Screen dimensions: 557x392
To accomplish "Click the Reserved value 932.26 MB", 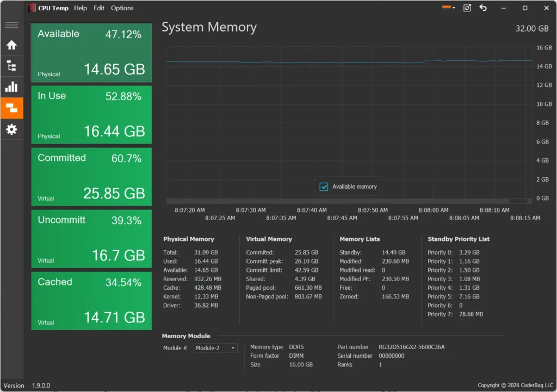I will [208, 279].
